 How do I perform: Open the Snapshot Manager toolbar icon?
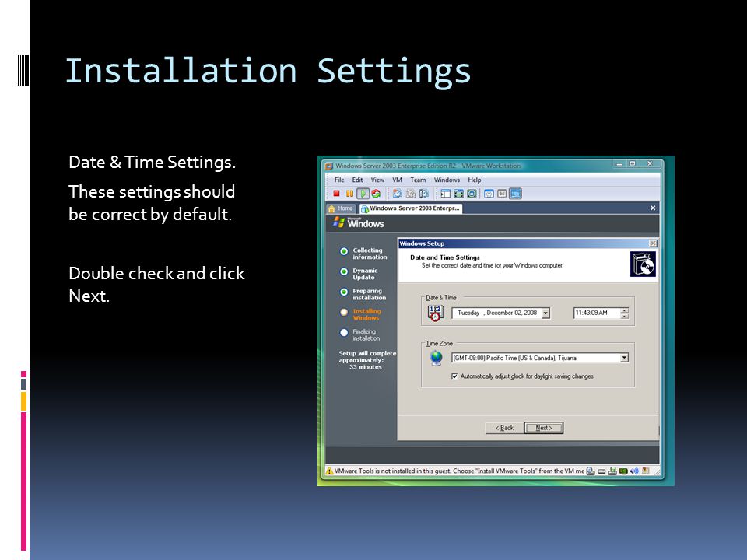tap(423, 194)
